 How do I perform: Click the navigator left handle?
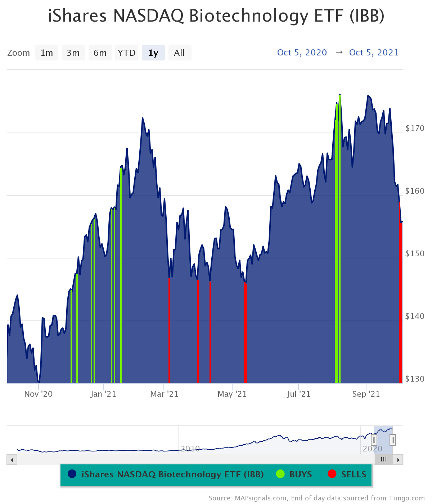click(x=374, y=440)
